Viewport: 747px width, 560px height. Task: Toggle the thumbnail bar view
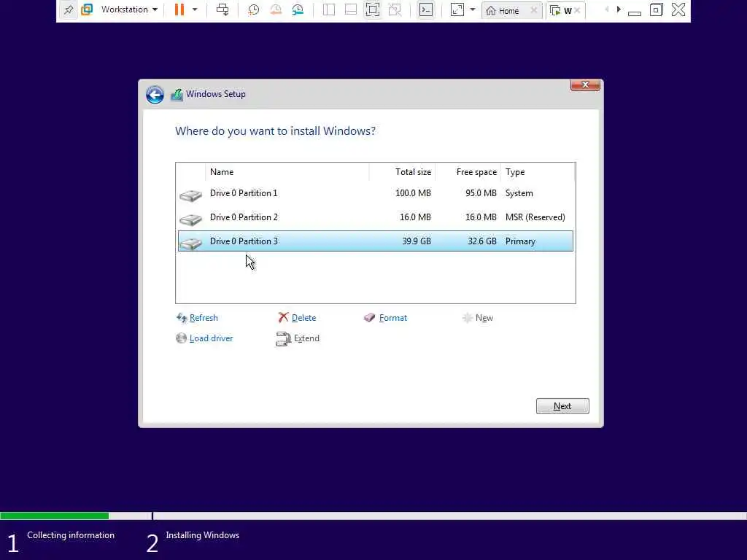pyautogui.click(x=351, y=9)
